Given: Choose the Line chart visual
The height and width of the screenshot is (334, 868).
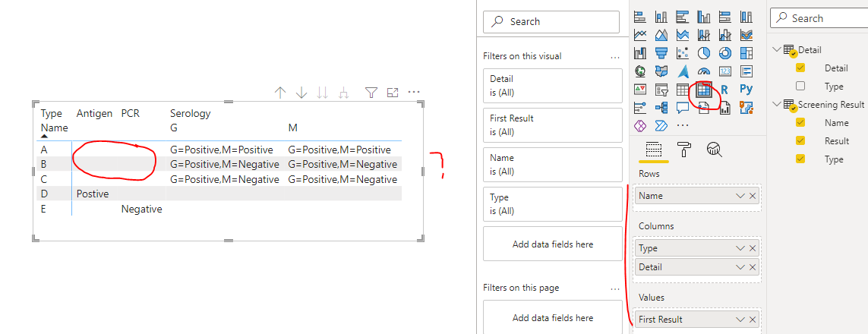Looking at the screenshot, I should pyautogui.click(x=640, y=35).
